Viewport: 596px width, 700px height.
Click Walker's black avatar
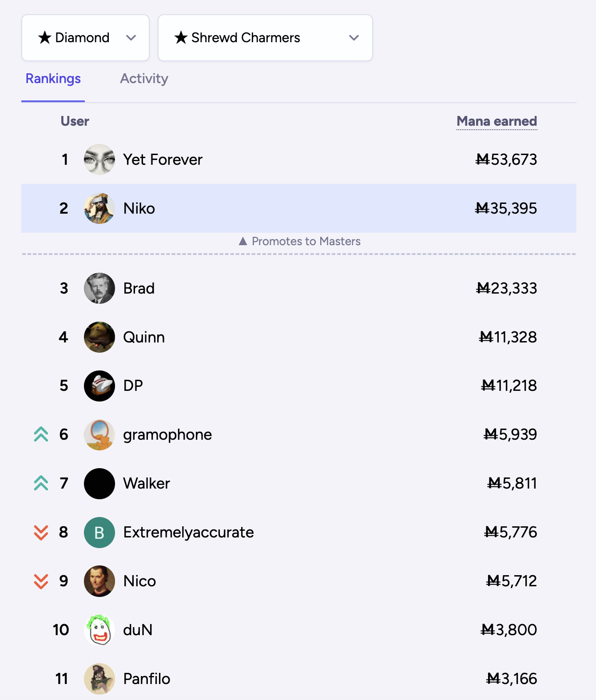click(x=99, y=483)
